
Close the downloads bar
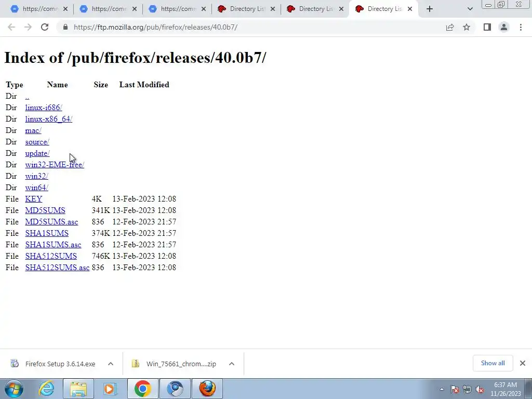pos(523,363)
